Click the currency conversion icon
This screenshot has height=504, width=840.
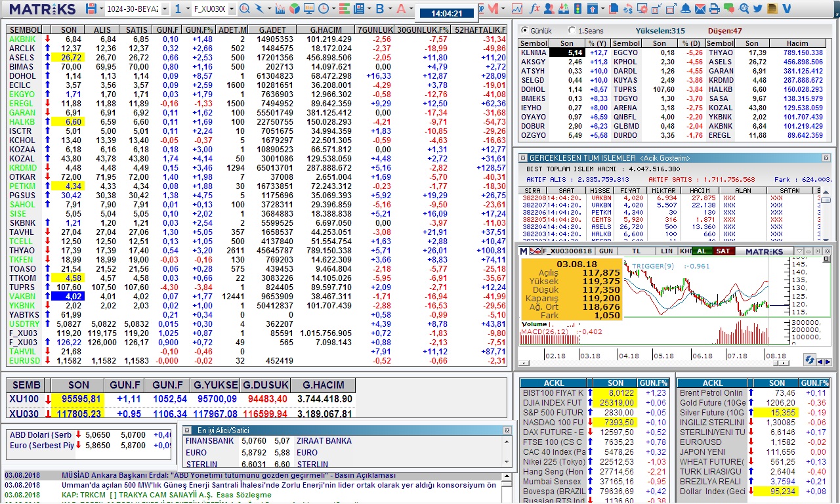tap(627, 9)
